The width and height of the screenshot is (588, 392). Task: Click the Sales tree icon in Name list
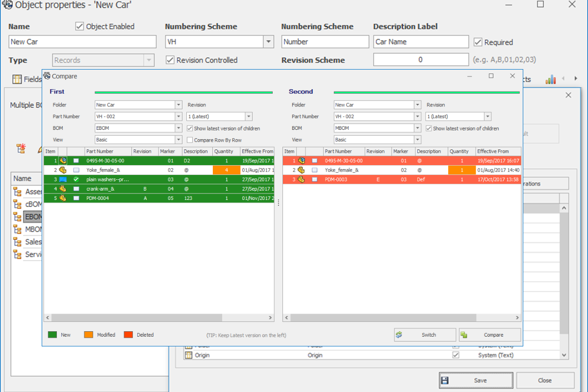(17, 242)
